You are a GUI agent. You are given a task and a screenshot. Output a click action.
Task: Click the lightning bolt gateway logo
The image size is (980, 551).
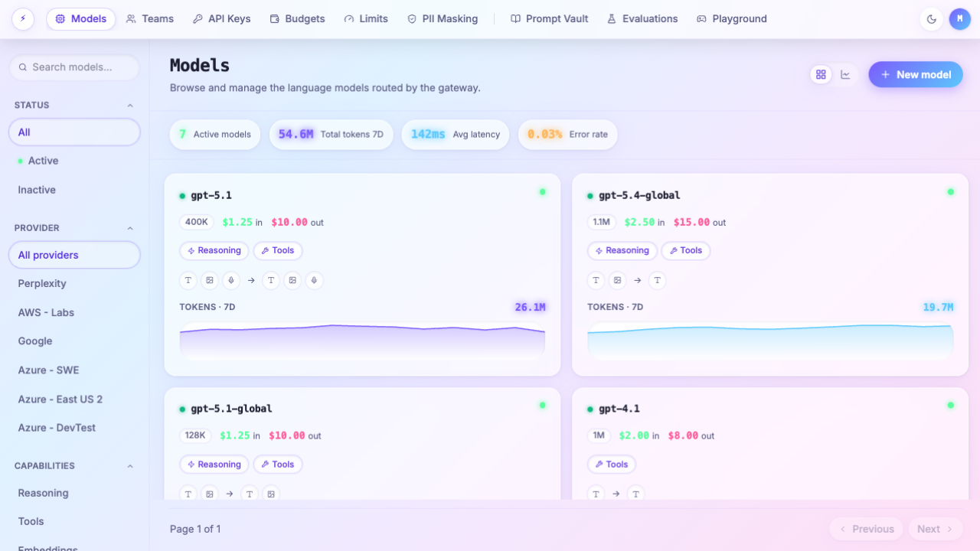pos(23,19)
